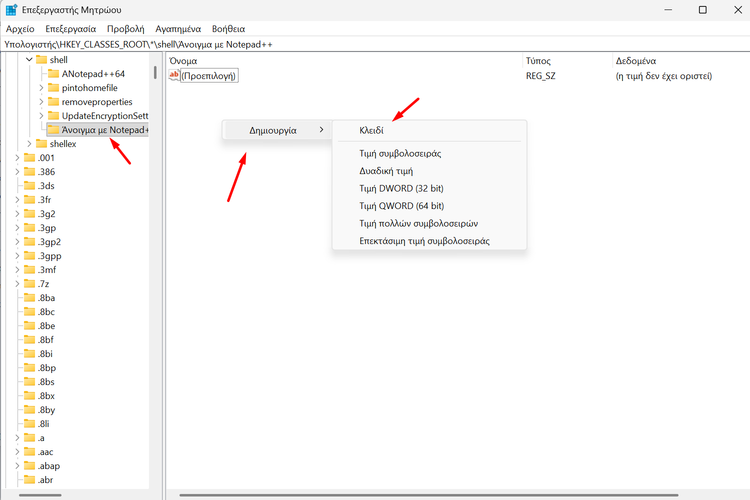Expand the .001 key chevron
This screenshot has width=750, height=500.
(x=17, y=158)
